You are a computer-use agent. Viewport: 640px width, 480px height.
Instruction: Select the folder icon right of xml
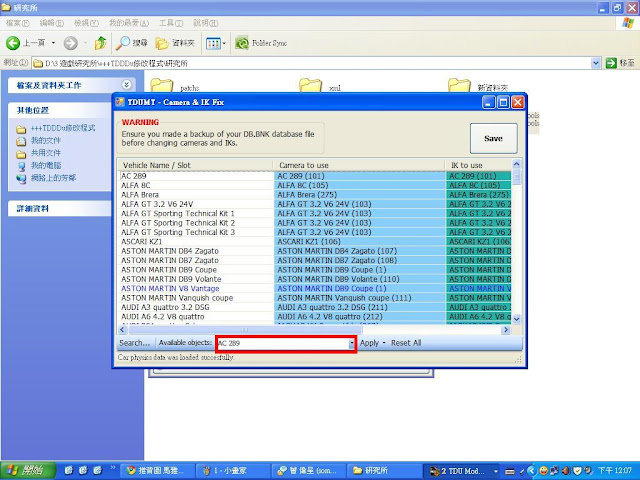(x=459, y=85)
